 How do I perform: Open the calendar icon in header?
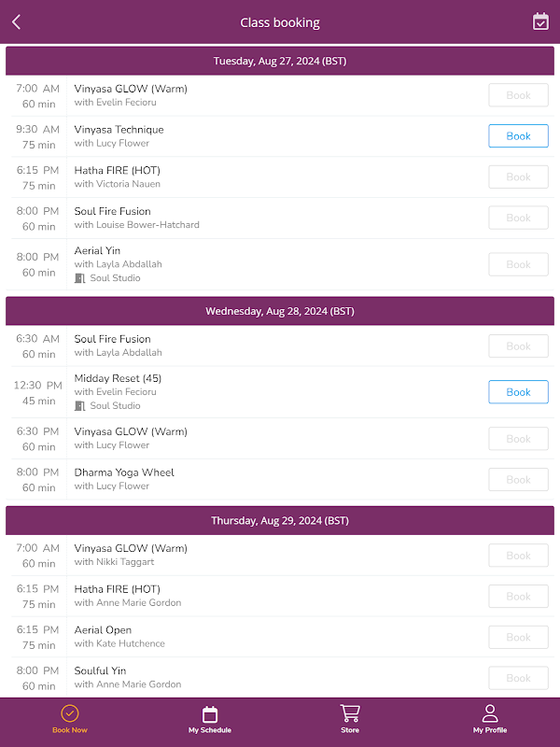coord(540,21)
